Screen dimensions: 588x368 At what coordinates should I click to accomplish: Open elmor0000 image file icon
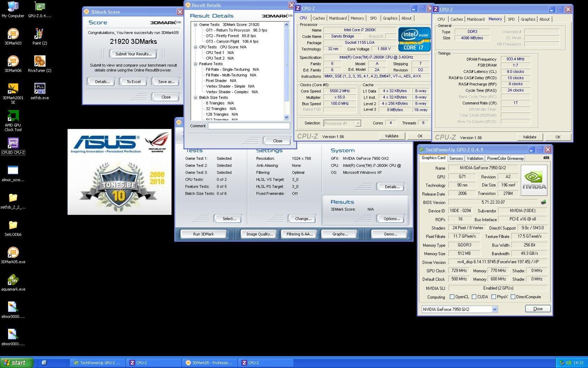13,310
